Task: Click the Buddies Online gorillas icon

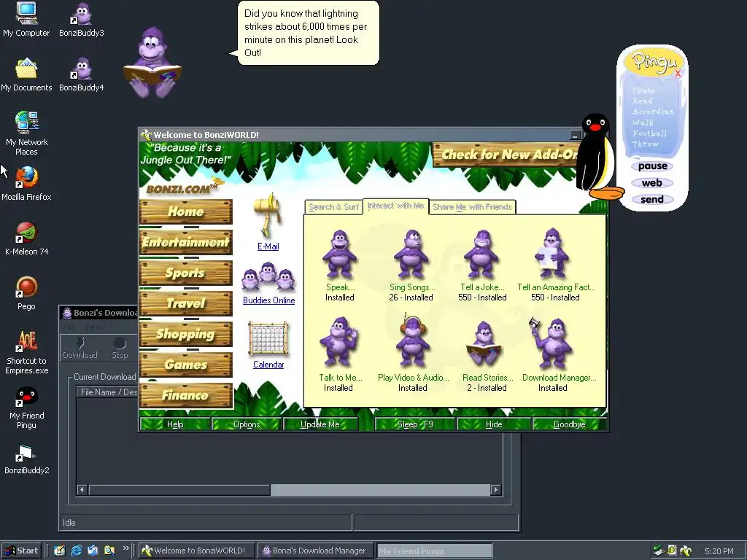Action: 268,276
